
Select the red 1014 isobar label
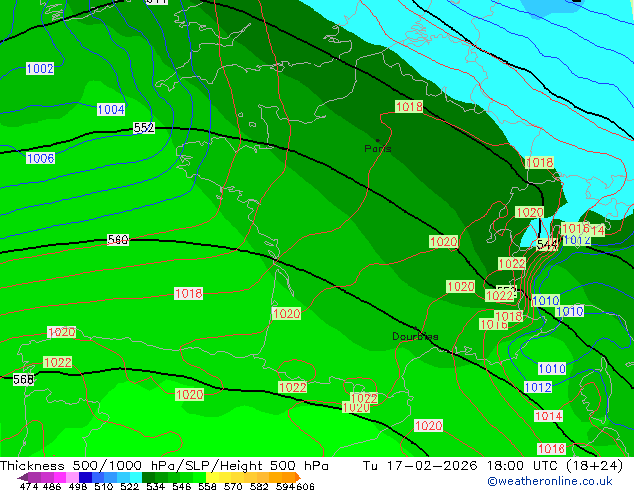(548, 416)
